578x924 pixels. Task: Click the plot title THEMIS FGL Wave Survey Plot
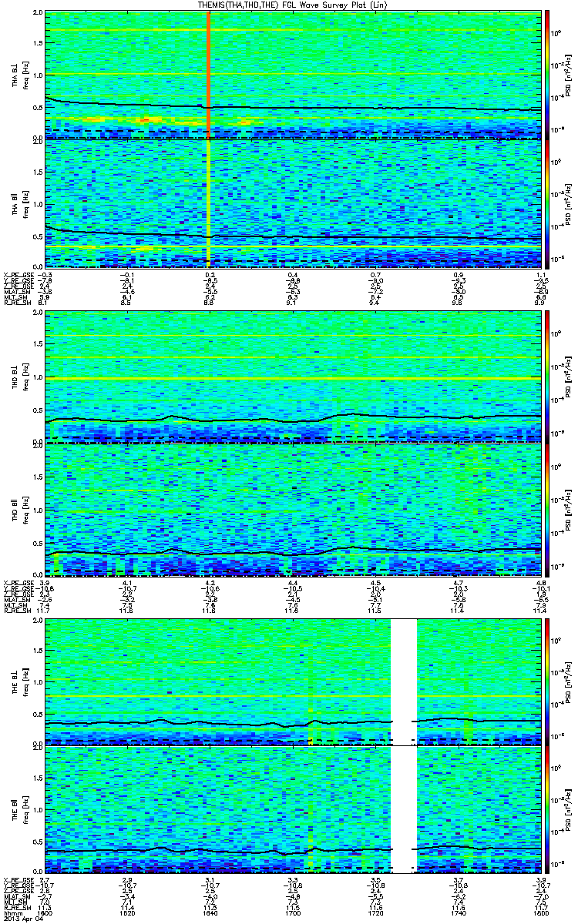tap(294, 5)
